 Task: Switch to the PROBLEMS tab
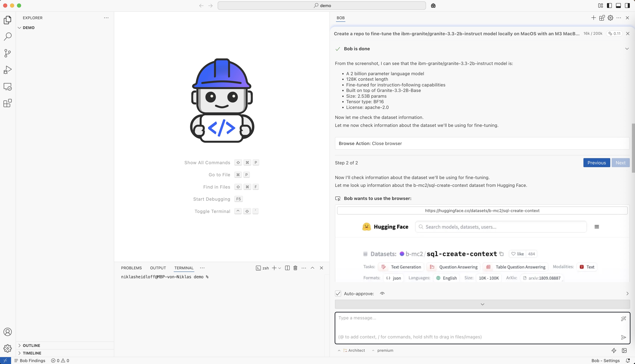click(x=131, y=268)
